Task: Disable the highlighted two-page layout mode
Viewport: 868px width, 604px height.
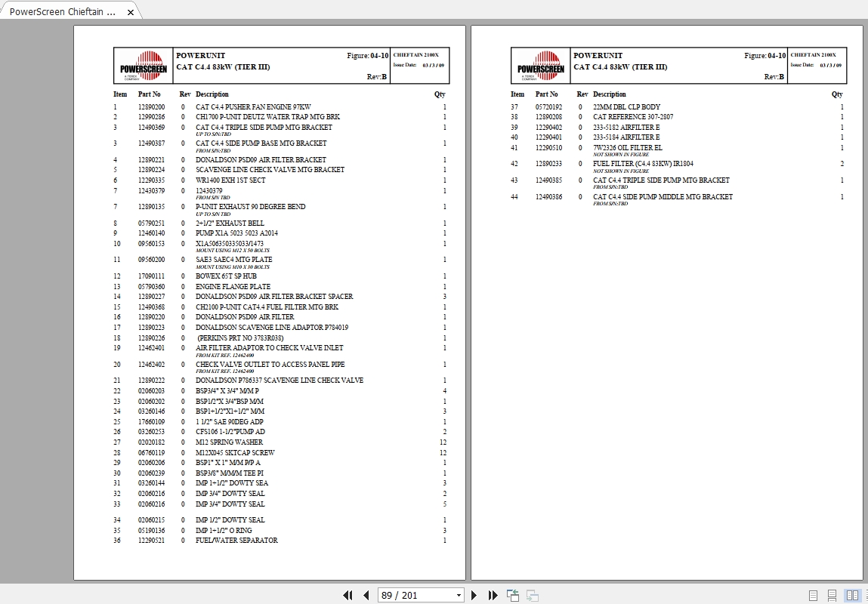Action: coord(852,596)
